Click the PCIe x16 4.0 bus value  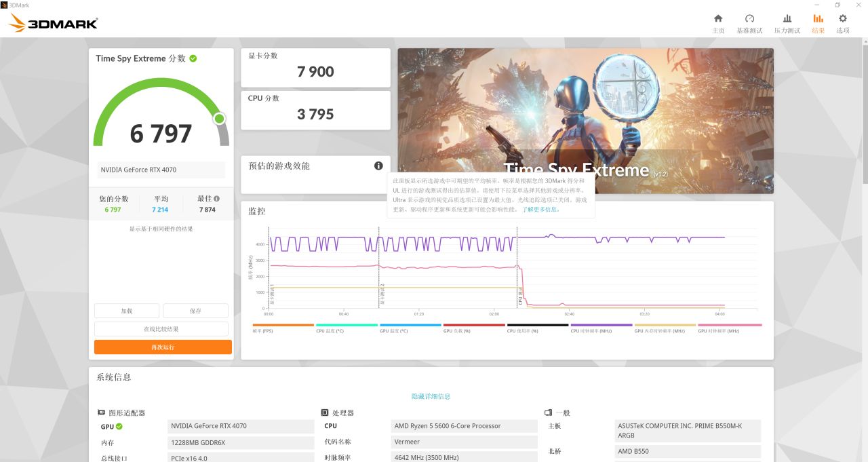coord(241,458)
